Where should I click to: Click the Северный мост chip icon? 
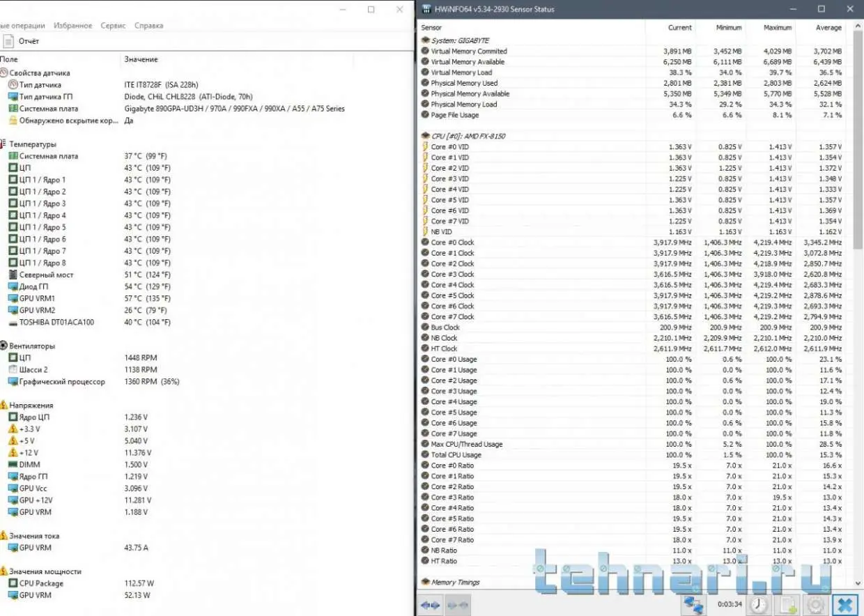[x=13, y=275]
